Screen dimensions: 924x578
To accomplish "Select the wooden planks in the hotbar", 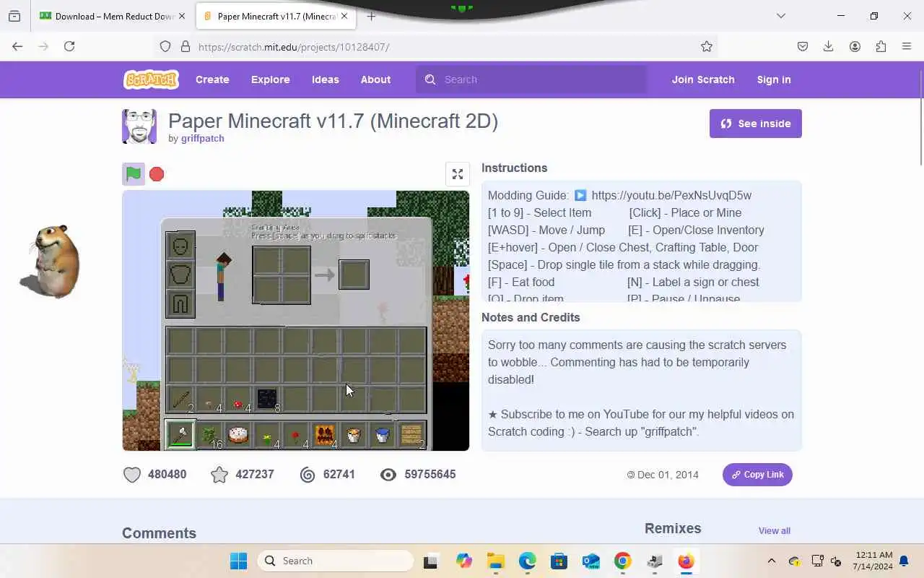I will [411, 435].
